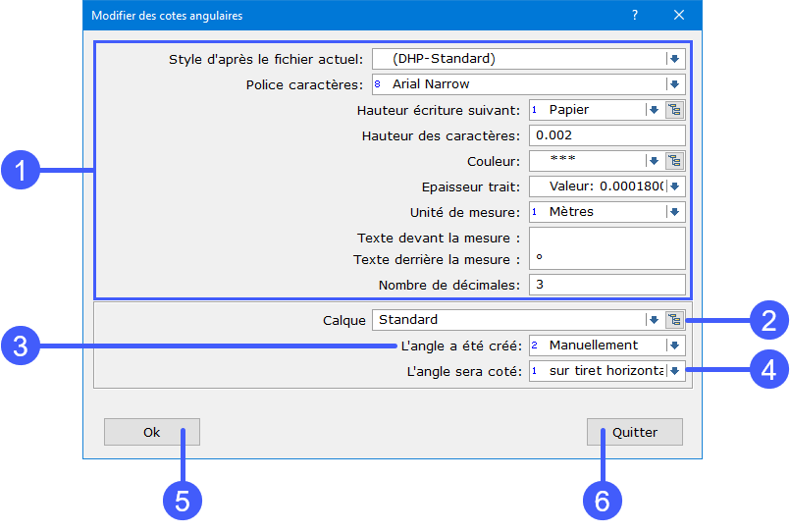Screen dimensions: 790x532
Task: Expand the Police caractères font dropdown
Action: (674, 84)
